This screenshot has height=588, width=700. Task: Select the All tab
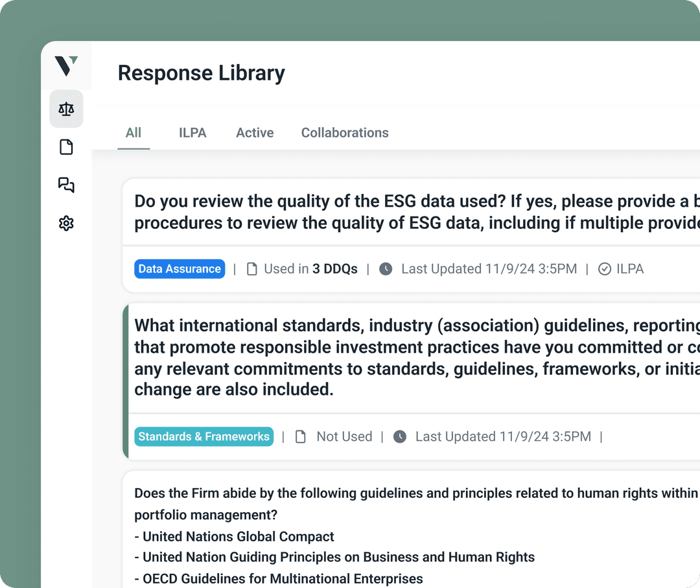click(x=134, y=133)
